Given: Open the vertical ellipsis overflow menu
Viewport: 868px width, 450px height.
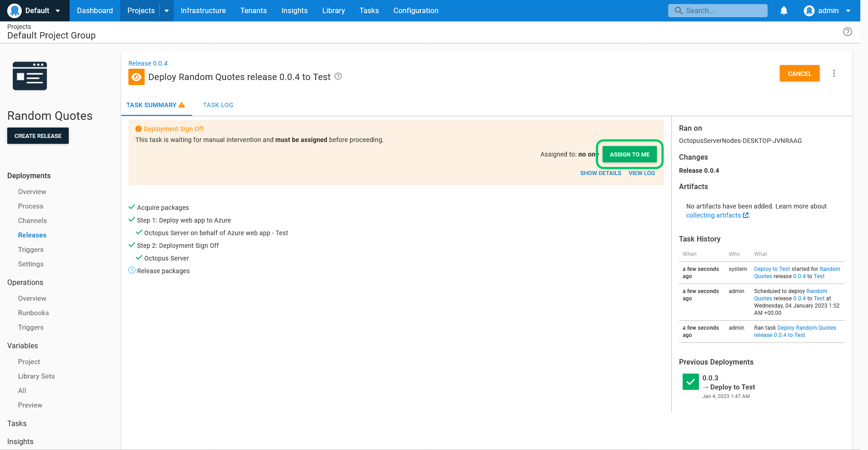Looking at the screenshot, I should (834, 73).
